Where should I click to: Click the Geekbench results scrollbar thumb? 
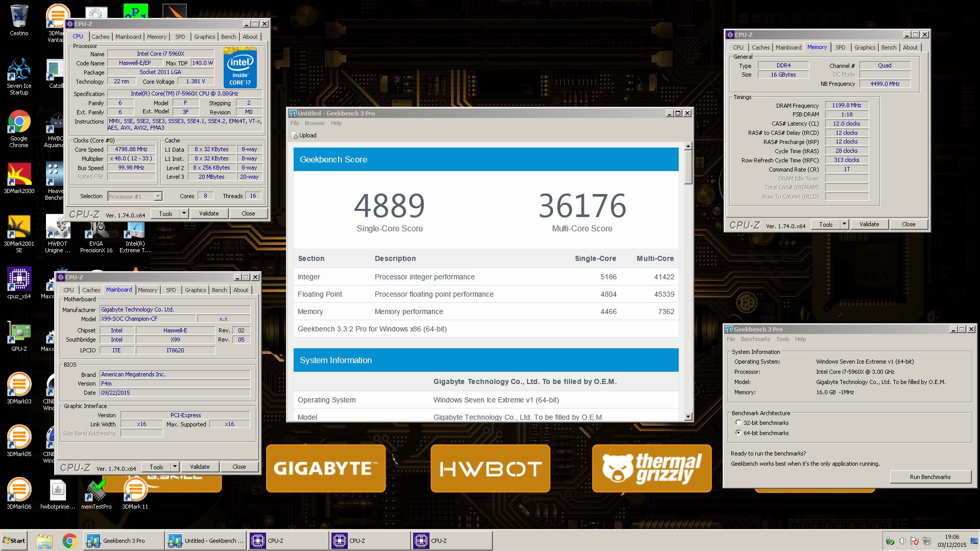pyautogui.click(x=688, y=167)
